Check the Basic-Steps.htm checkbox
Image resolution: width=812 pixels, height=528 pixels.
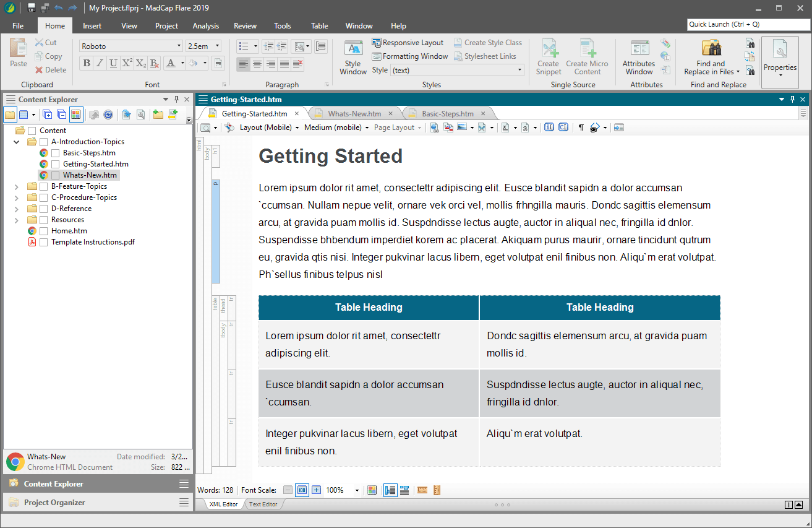tap(56, 153)
